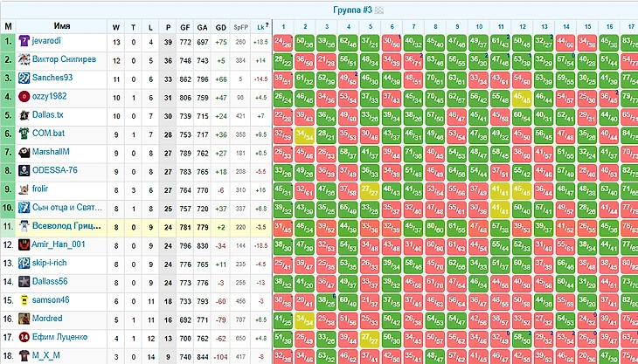Sort by the GD column header

coord(221,28)
